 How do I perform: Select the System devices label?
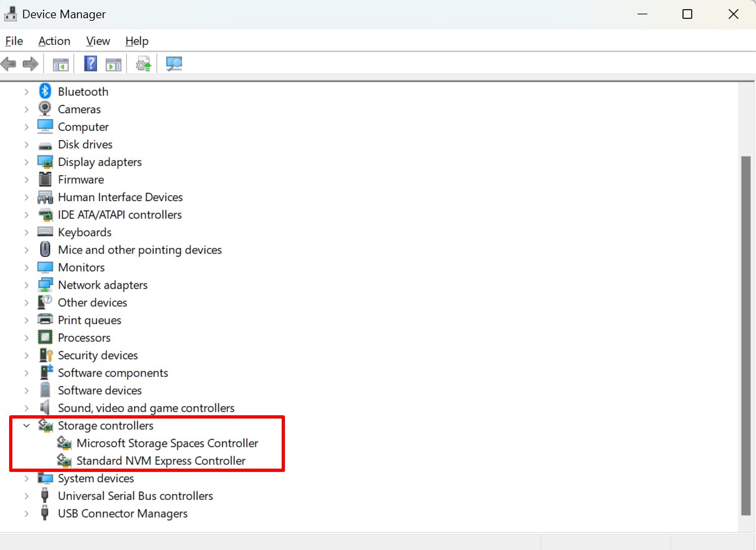pos(96,478)
